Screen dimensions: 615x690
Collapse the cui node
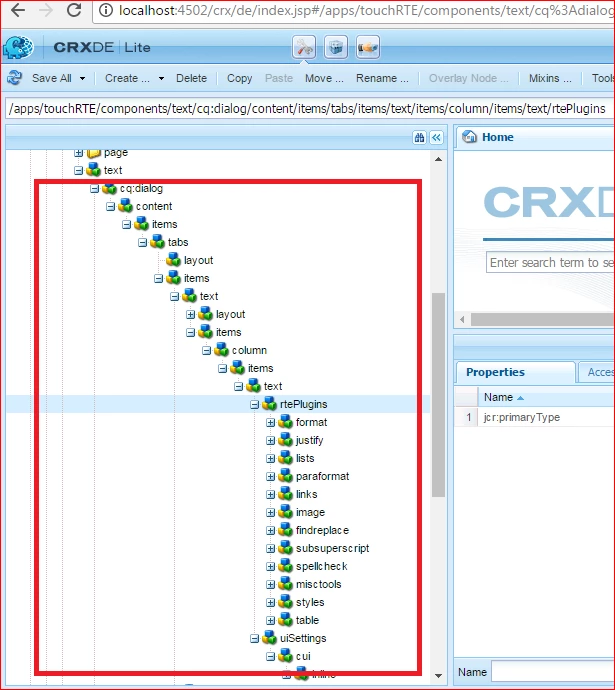tap(271, 657)
